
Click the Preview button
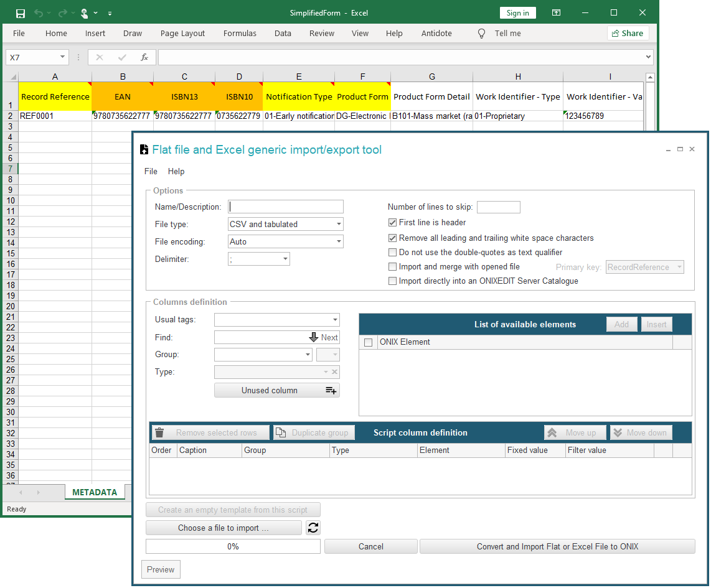point(161,569)
